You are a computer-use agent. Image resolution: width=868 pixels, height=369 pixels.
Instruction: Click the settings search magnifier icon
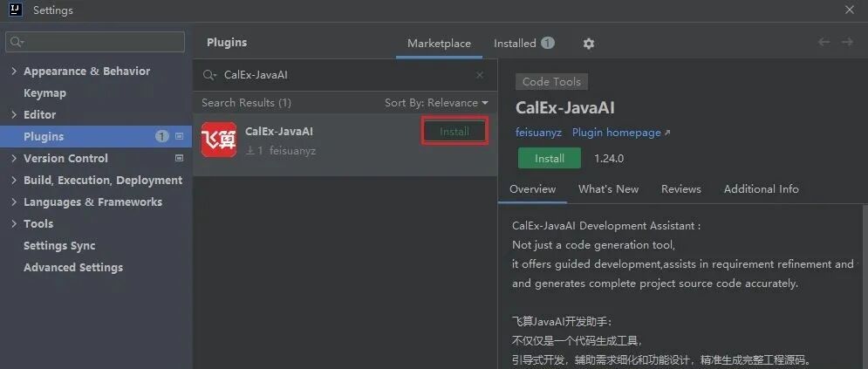pos(17,42)
